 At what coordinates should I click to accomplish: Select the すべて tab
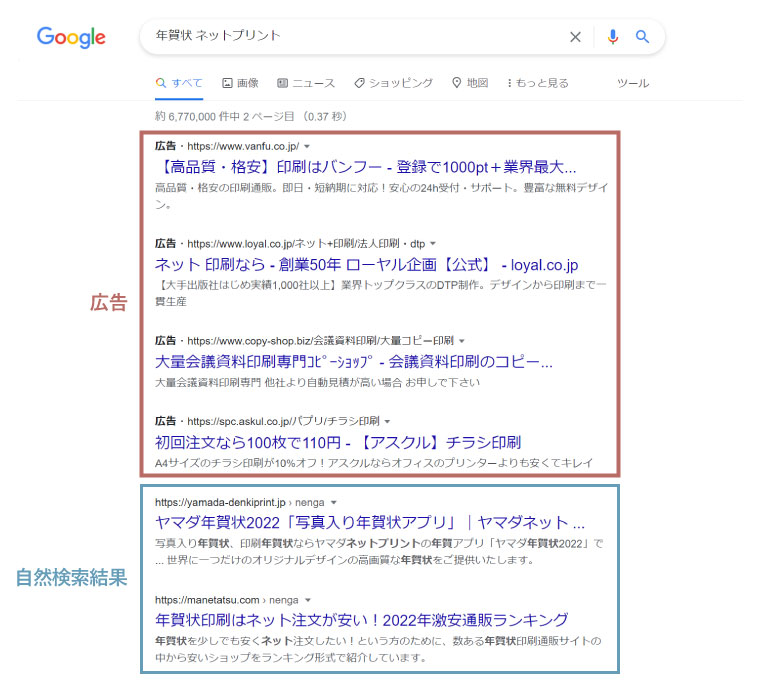179,83
